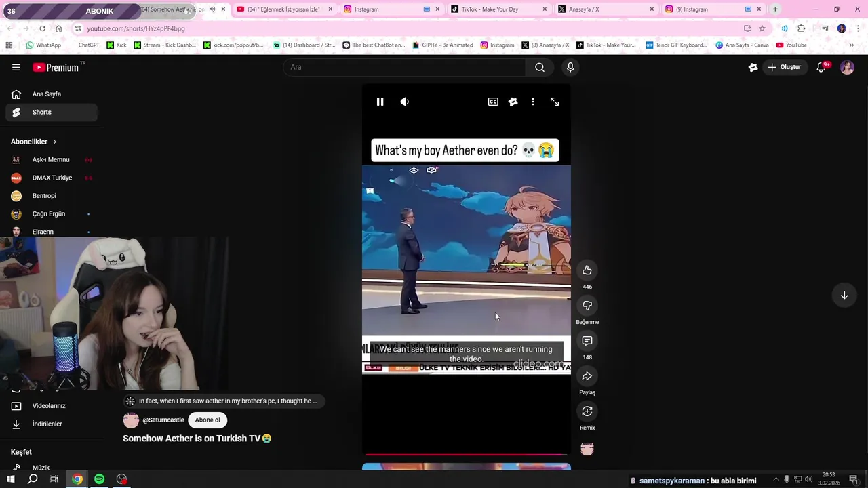Open Çağrı Ergün subscription channel
868x488 pixels.
[x=52, y=214]
